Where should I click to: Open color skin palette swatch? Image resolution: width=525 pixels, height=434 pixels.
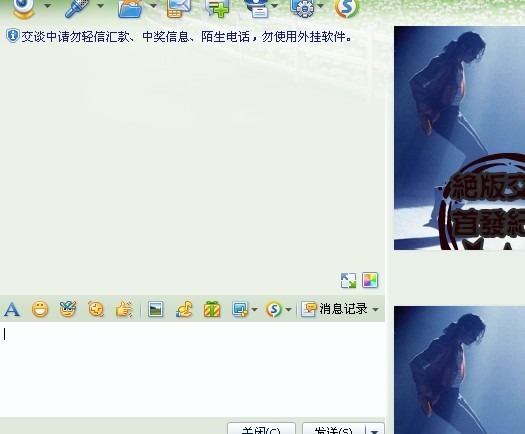[x=370, y=280]
